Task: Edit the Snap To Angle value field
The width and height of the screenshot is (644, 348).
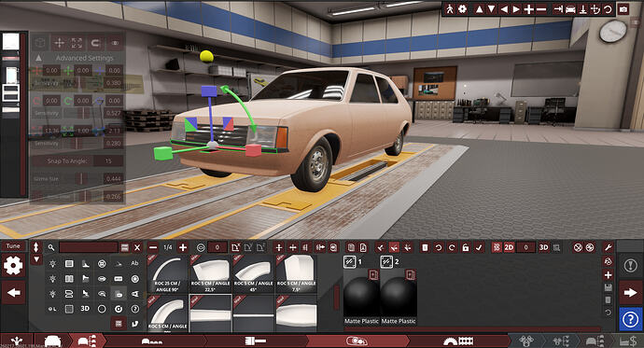Action: 108,160
